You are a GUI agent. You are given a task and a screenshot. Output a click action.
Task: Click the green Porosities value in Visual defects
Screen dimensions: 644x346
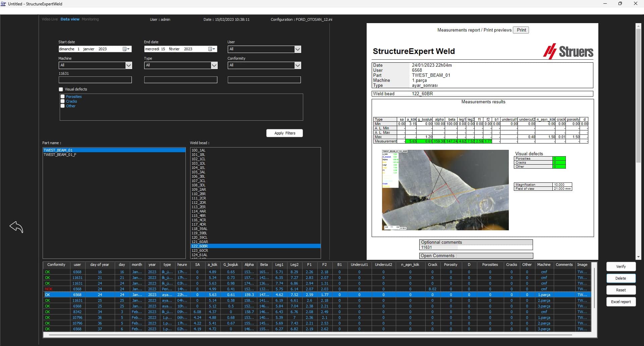tap(559, 159)
